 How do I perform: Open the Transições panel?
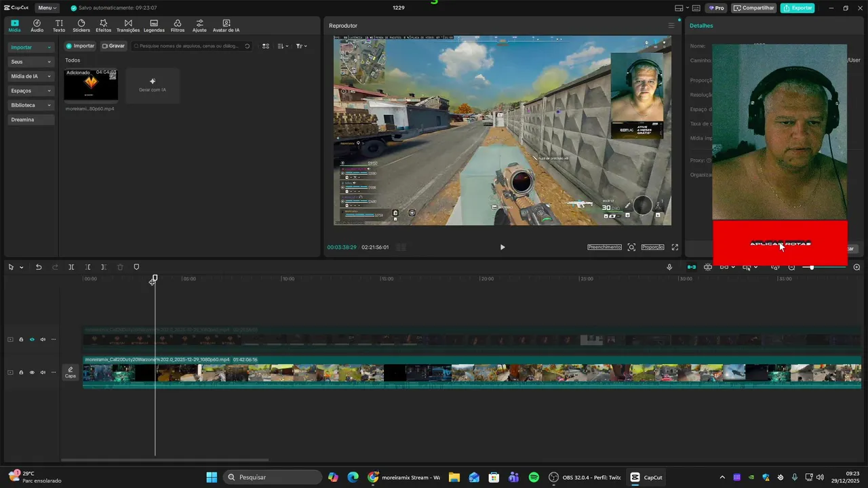(128, 26)
